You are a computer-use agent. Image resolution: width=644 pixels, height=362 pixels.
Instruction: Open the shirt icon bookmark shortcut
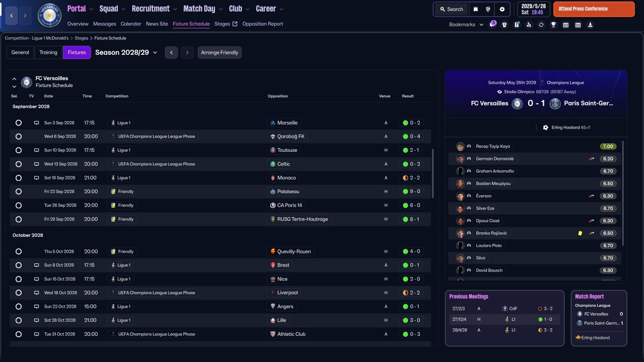[x=505, y=25]
